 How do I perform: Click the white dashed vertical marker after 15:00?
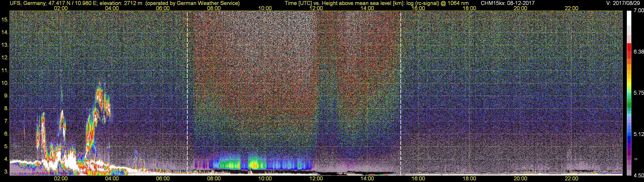[401, 93]
